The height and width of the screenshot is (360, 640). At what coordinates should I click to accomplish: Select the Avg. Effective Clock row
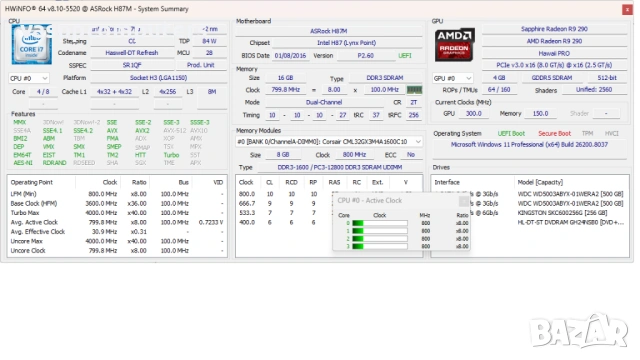117,232
